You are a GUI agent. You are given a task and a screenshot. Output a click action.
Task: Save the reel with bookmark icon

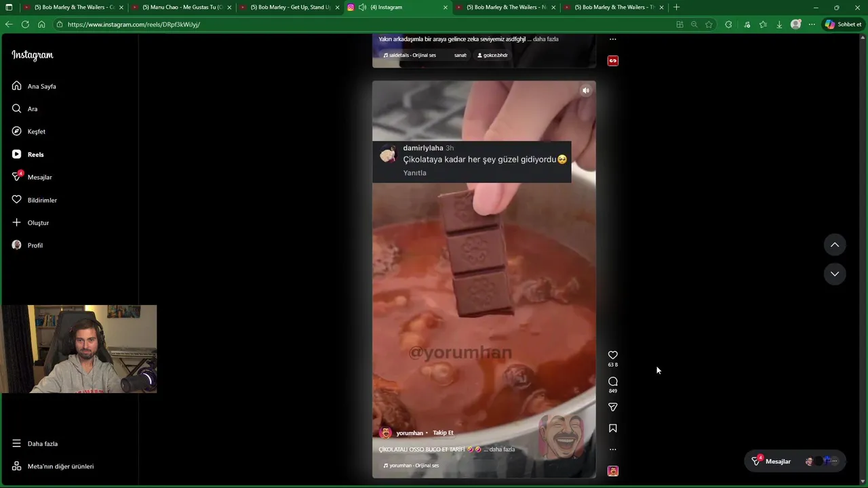tap(612, 428)
